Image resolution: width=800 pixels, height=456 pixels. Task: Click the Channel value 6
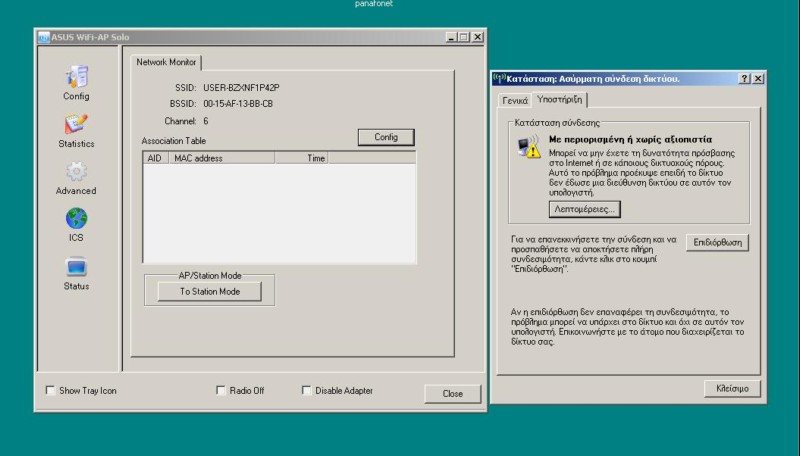(206, 121)
